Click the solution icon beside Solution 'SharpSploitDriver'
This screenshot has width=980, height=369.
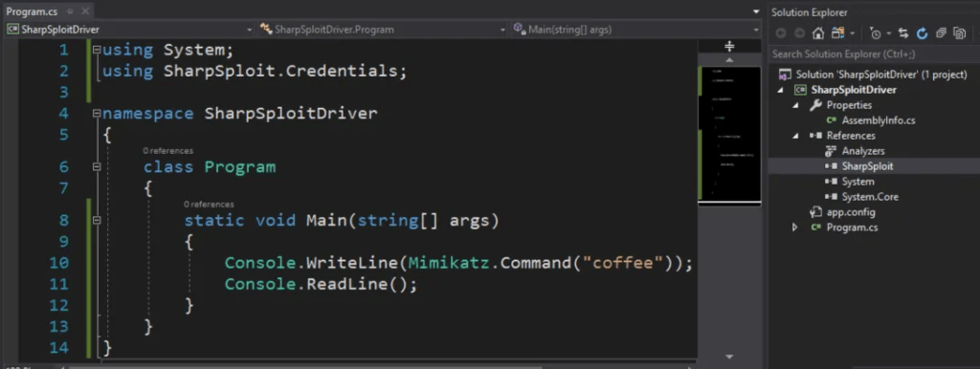785,75
